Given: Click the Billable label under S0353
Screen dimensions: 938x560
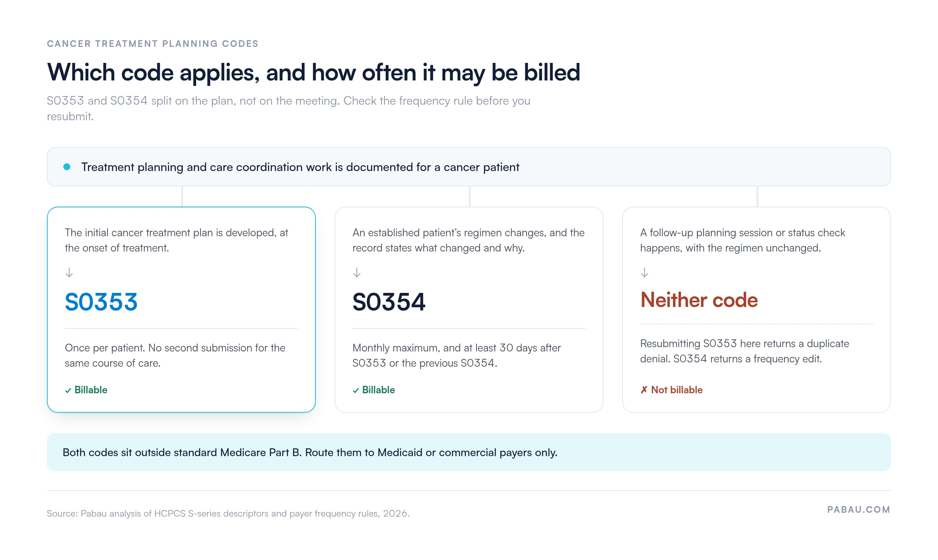Looking at the screenshot, I should click(91, 390).
